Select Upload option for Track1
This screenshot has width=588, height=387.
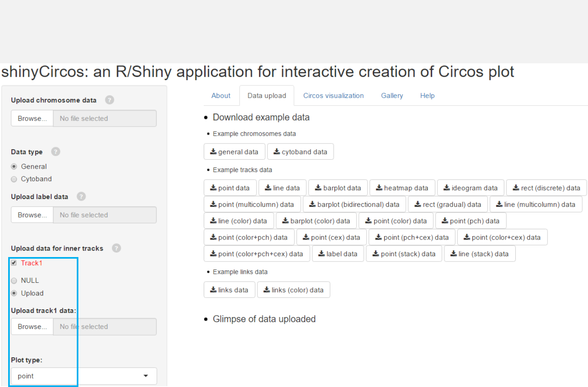[14, 293]
